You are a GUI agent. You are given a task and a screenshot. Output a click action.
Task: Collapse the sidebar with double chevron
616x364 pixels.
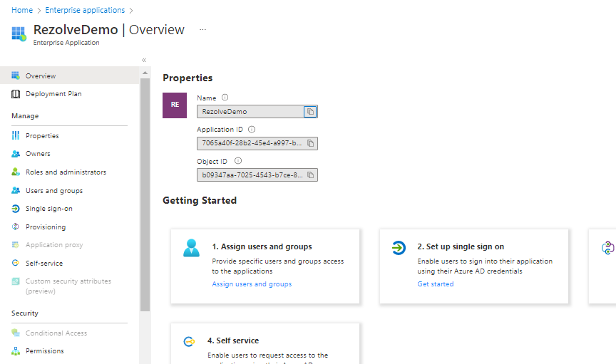pyautogui.click(x=144, y=60)
